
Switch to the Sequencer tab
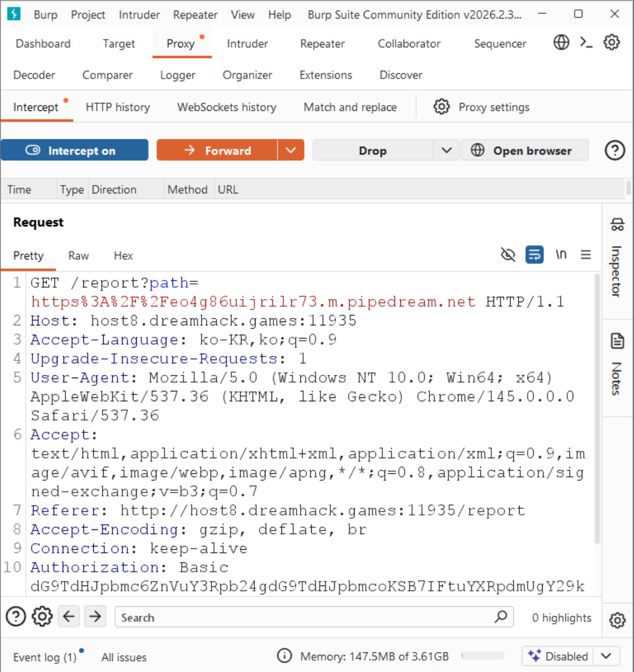500,44
